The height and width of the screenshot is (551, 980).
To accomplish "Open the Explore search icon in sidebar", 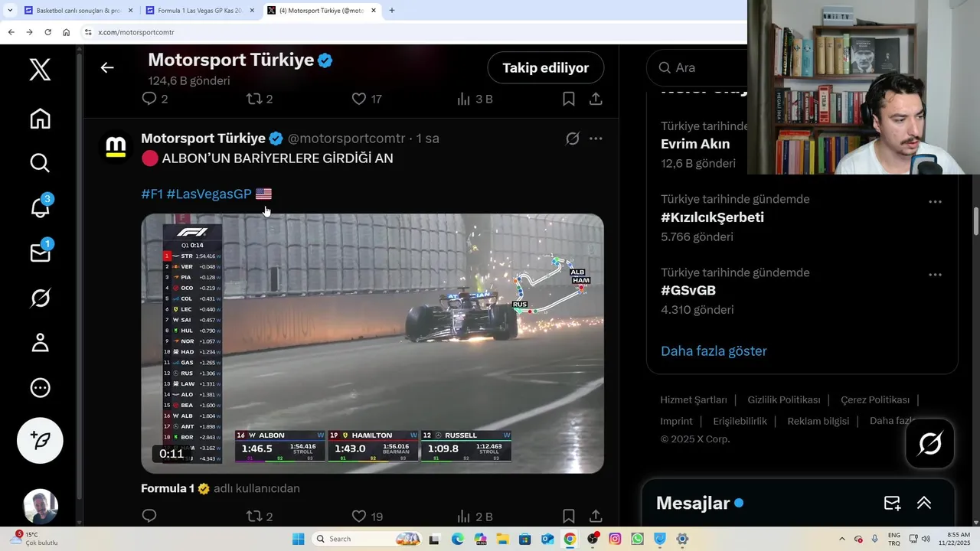I will [x=40, y=163].
